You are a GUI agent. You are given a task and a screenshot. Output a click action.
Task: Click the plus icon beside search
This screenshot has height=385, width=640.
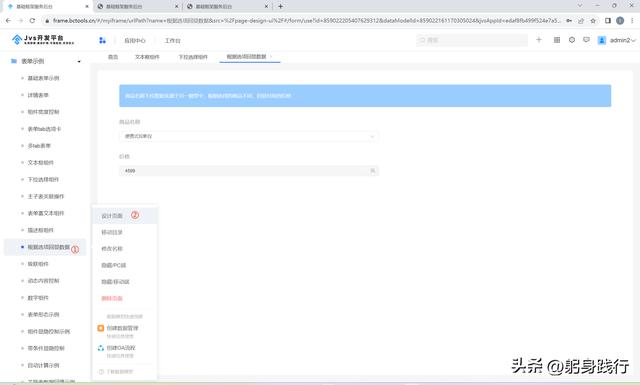coord(539,40)
